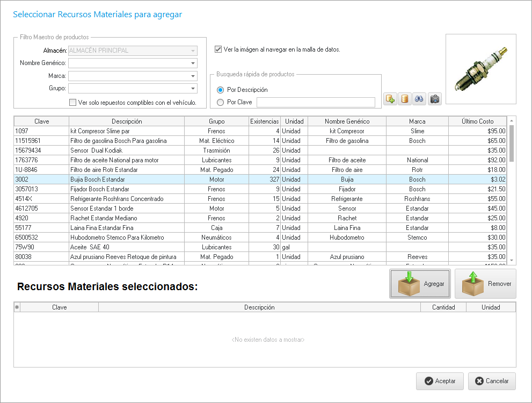Image resolution: width=532 pixels, height=403 pixels.
Task: Select the 'Refrigerante Roshfrans Concentrado' row
Action: (x=126, y=199)
